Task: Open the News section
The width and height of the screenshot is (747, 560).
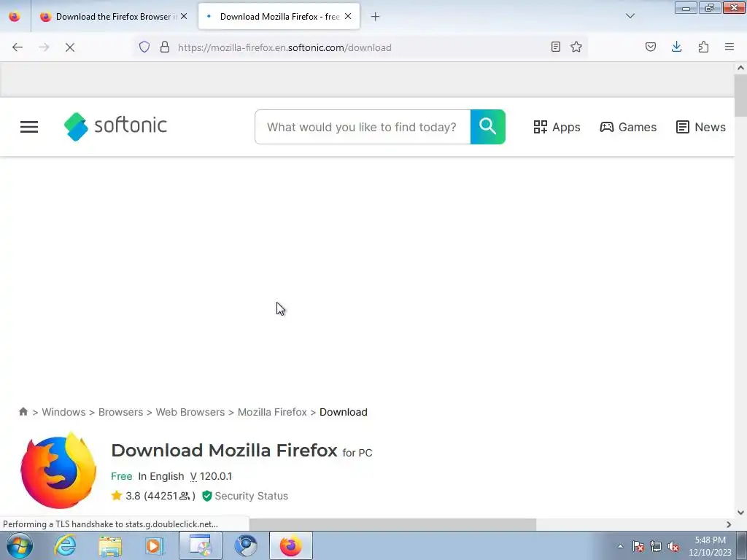Action: 701,127
